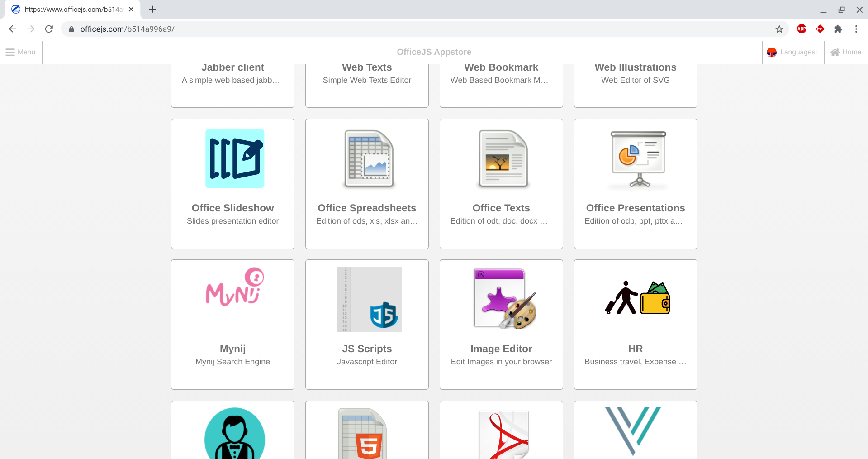The width and height of the screenshot is (868, 459).
Task: Go to Home in the header
Action: click(846, 52)
